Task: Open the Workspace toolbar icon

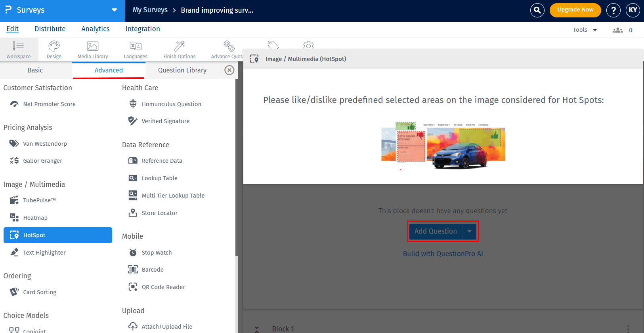Action: click(19, 49)
